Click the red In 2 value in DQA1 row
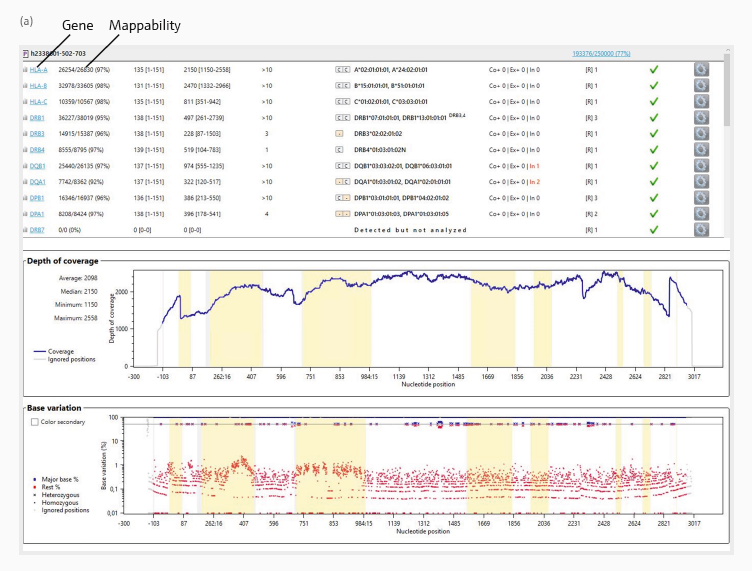The image size is (752, 571). point(535,182)
